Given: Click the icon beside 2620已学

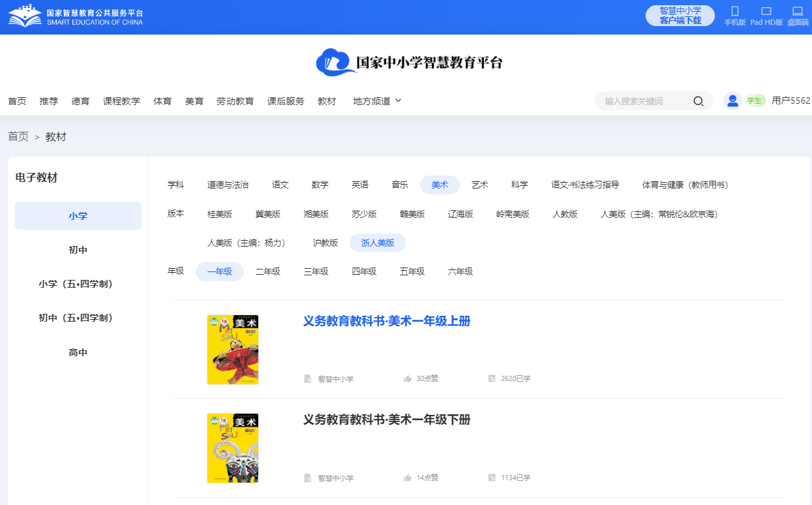Looking at the screenshot, I should point(492,378).
